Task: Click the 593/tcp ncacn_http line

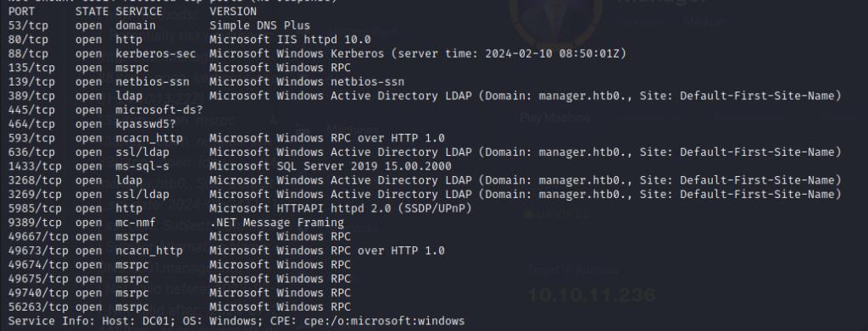Action: pos(226,138)
